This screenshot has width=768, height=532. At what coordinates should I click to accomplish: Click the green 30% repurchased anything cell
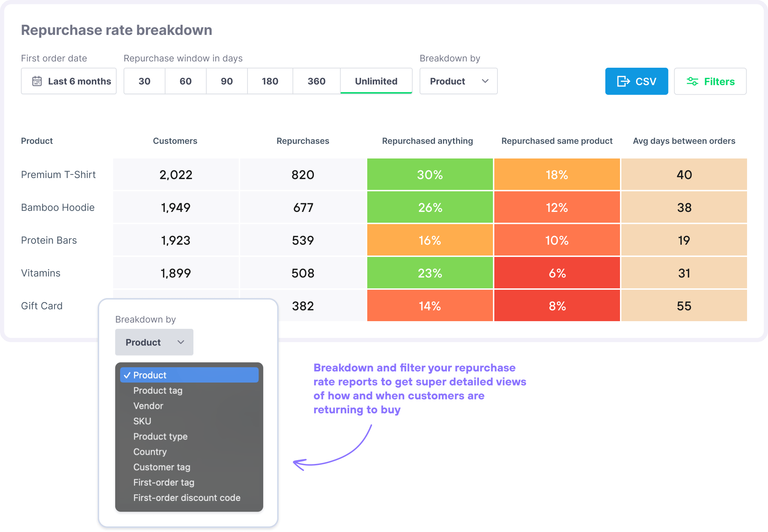(x=430, y=175)
